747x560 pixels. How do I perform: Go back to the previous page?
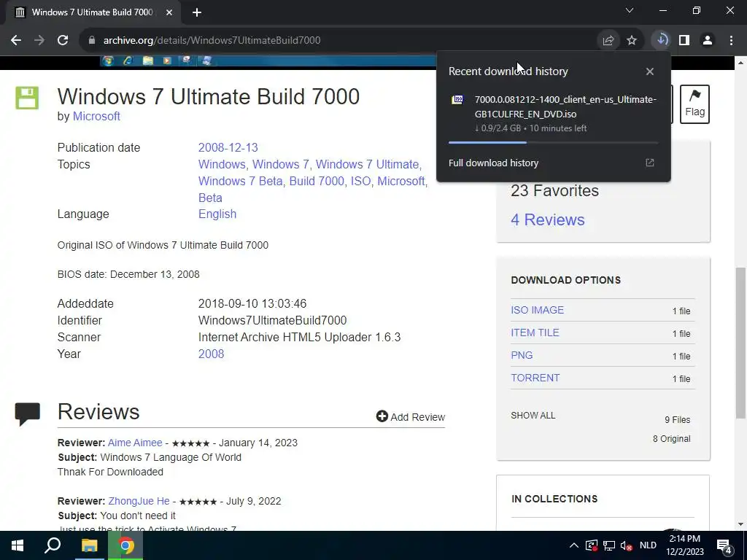pos(16,41)
